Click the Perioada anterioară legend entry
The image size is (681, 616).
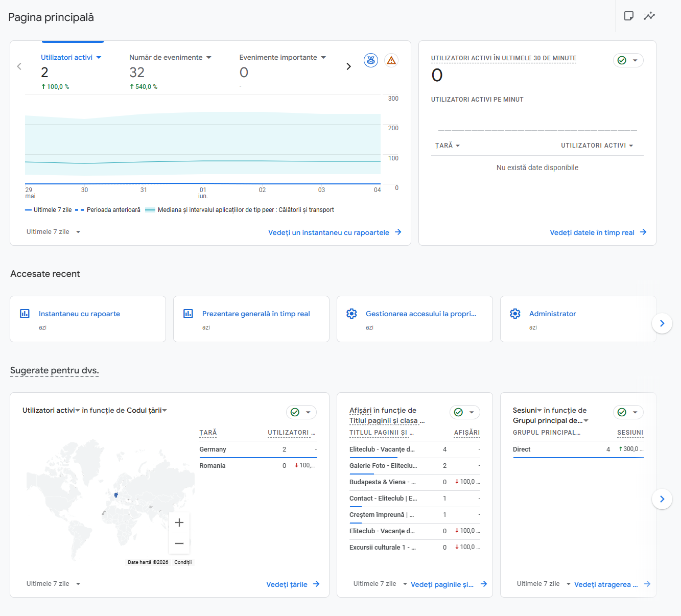point(108,210)
